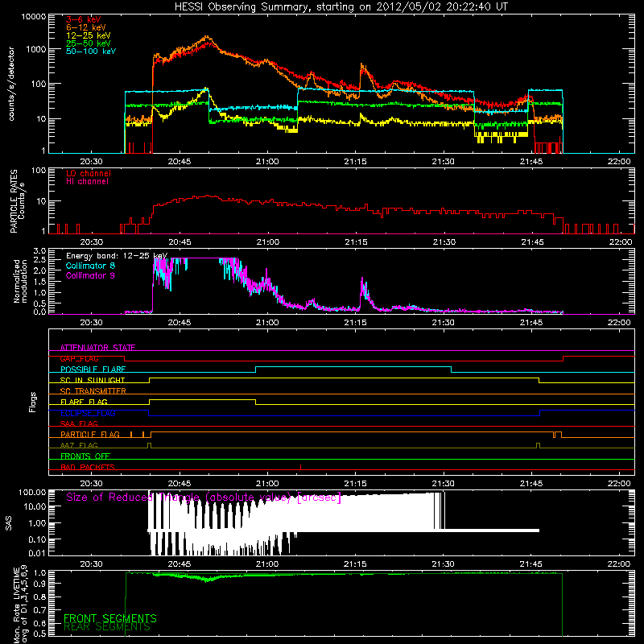Screen dimensions: 644x644
Task: Click the Energy band: 12-25 keV label
Action: pos(117,256)
